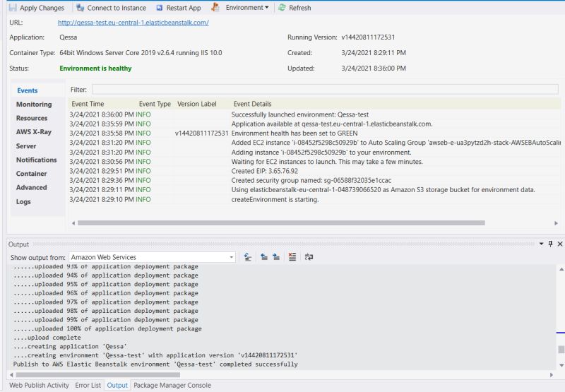565x392 pixels.
Task: Switch to Web Publish Activity tab
Action: [39, 385]
